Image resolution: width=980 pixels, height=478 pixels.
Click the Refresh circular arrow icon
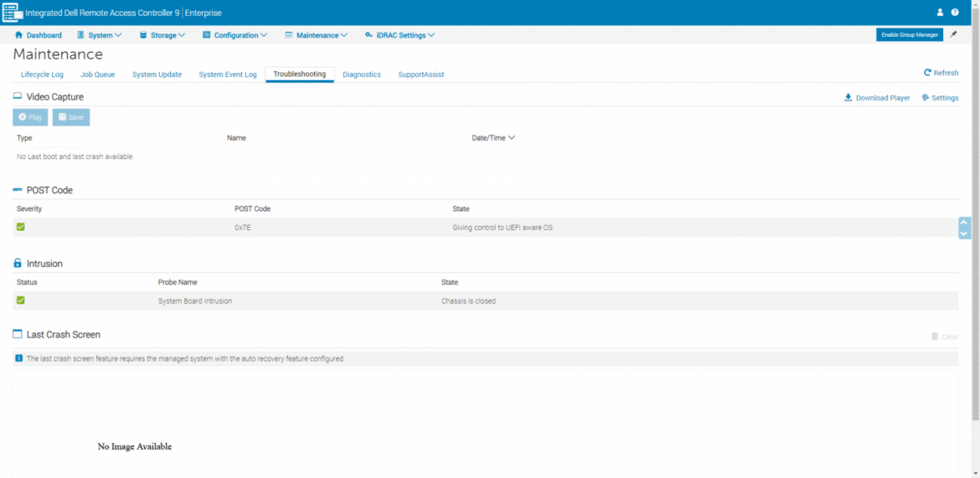coord(927,73)
